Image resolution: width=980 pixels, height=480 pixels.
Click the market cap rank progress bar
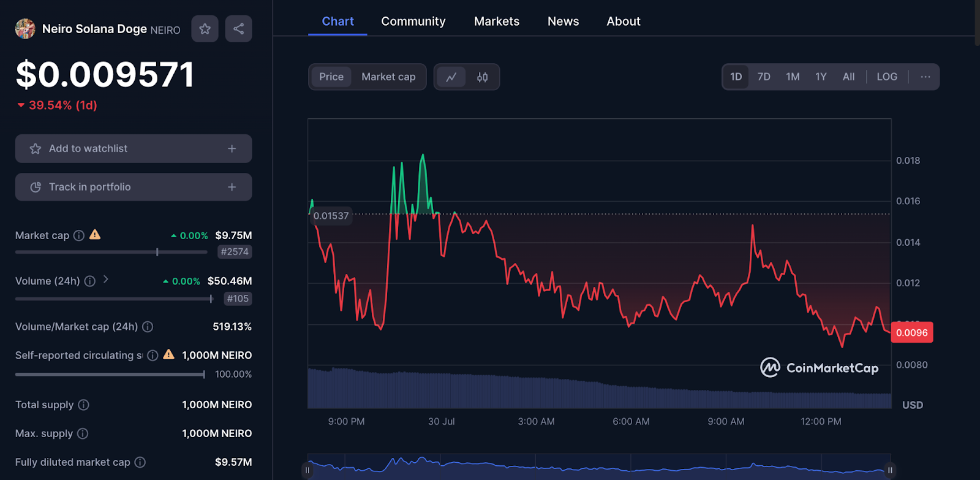[x=111, y=252]
